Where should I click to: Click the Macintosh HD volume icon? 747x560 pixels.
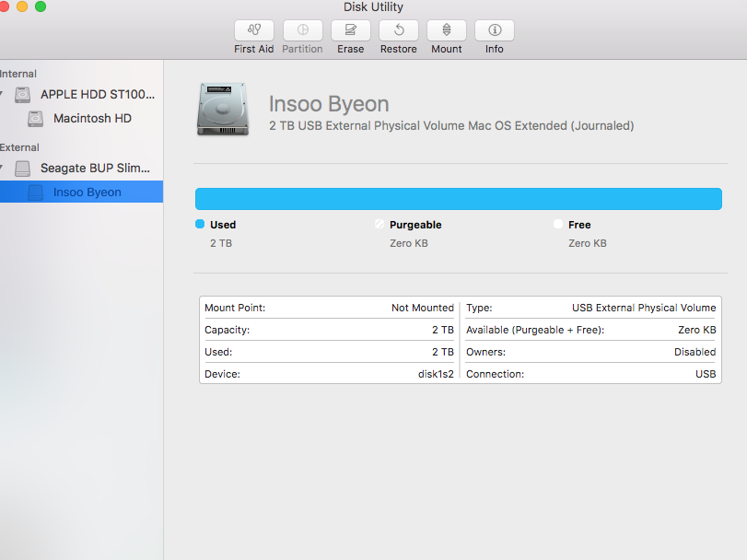[35, 119]
